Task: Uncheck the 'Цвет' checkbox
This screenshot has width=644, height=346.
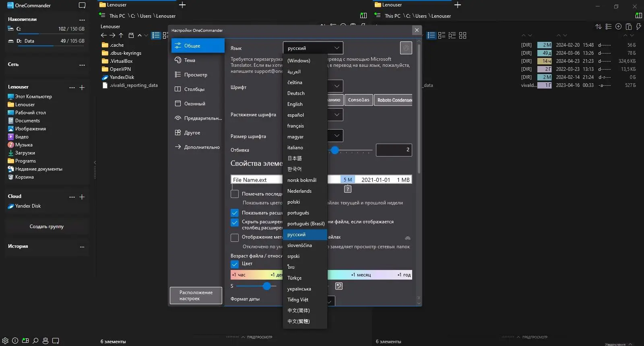Action: point(235,264)
